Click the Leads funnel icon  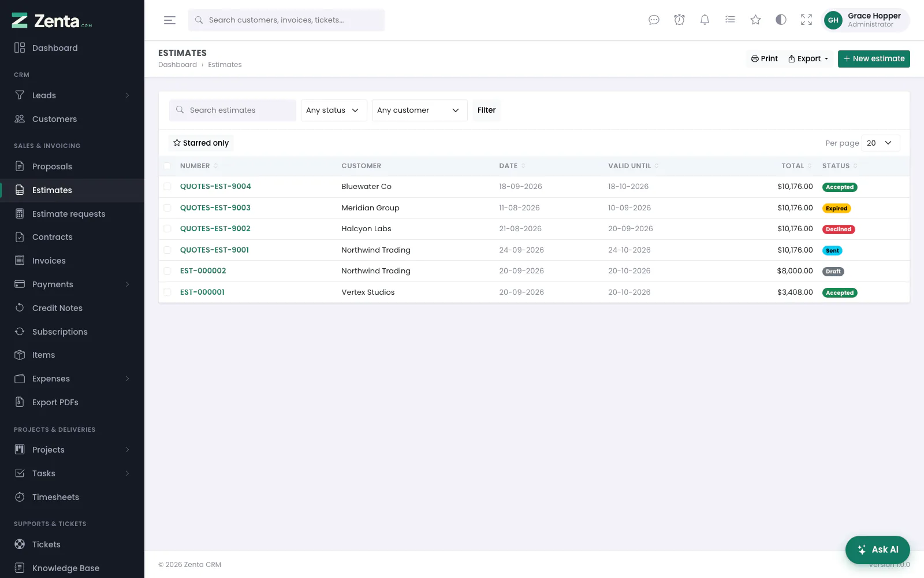click(x=20, y=95)
